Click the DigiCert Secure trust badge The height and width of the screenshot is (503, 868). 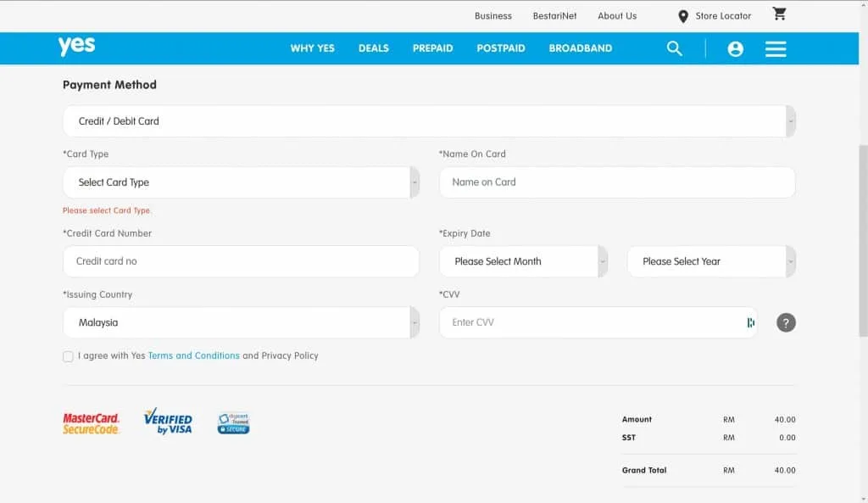(x=233, y=422)
